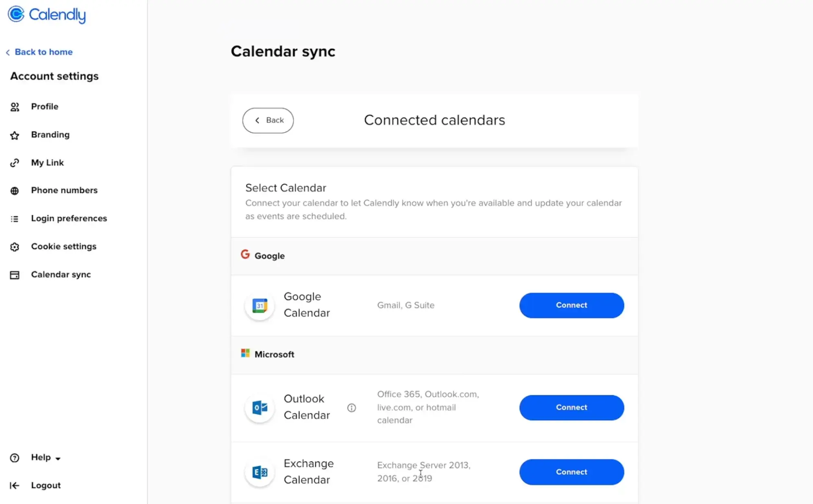
Task: Connect Outlook Calendar to Calendly
Action: coord(571,407)
